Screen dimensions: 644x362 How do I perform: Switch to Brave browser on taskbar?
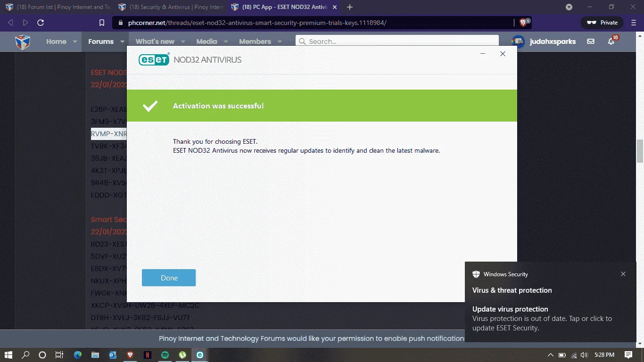130,355
